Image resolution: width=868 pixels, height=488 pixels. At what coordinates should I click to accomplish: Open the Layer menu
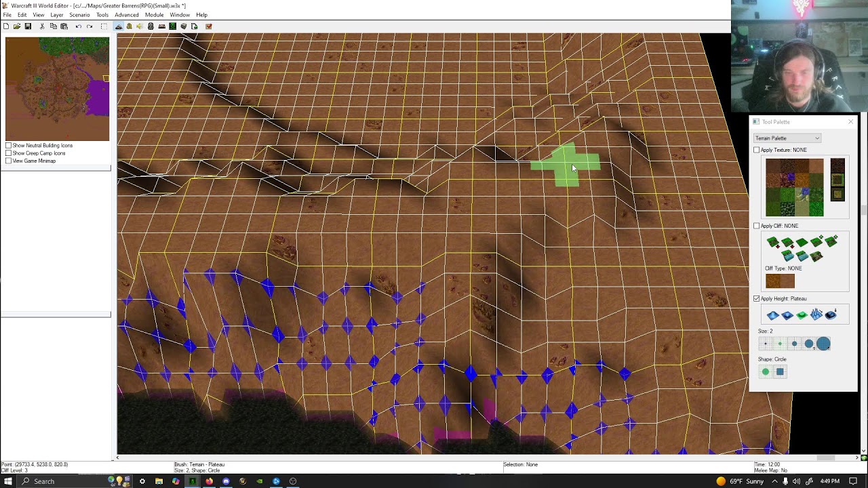pos(56,15)
